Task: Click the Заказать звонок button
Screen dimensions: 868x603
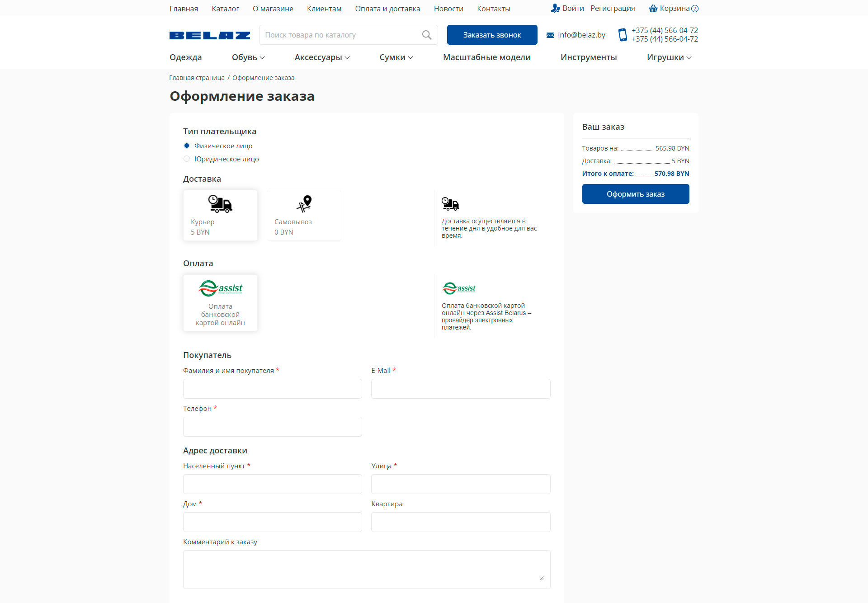Action: (x=492, y=35)
